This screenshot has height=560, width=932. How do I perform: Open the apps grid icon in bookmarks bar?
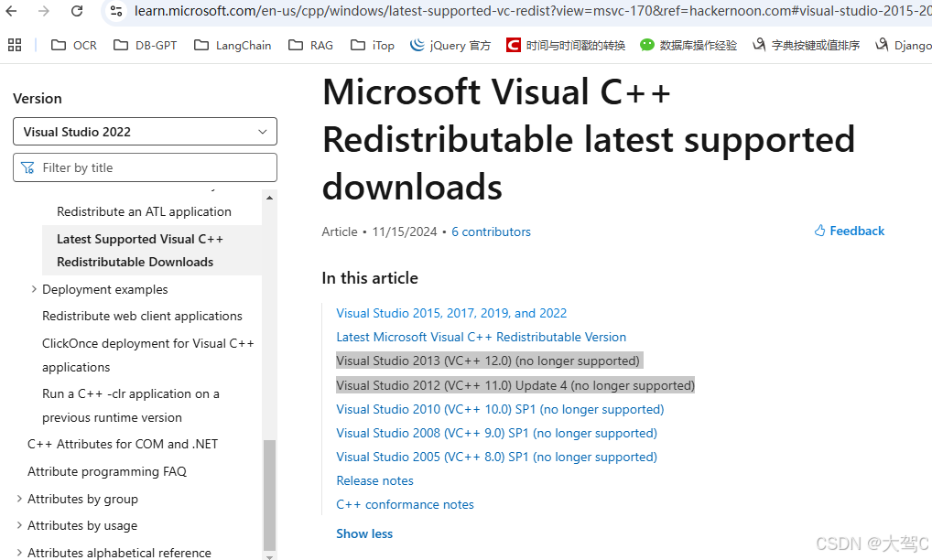click(15, 45)
